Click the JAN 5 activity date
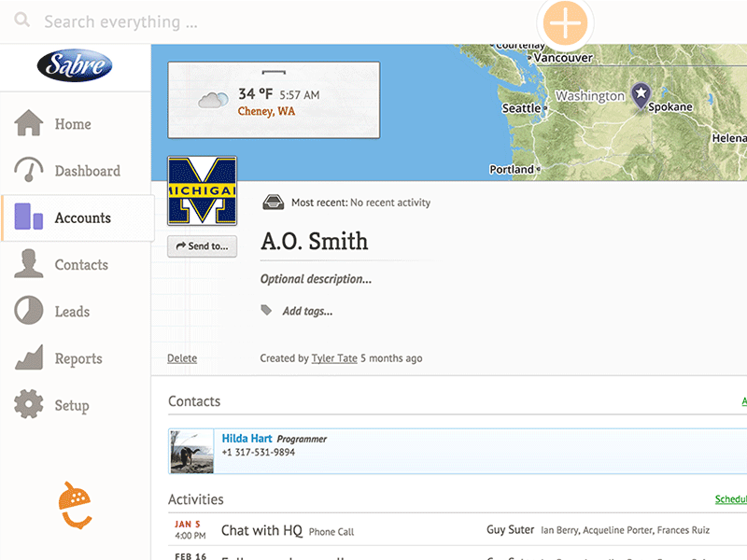Image resolution: width=747 pixels, height=560 pixels. [188, 525]
